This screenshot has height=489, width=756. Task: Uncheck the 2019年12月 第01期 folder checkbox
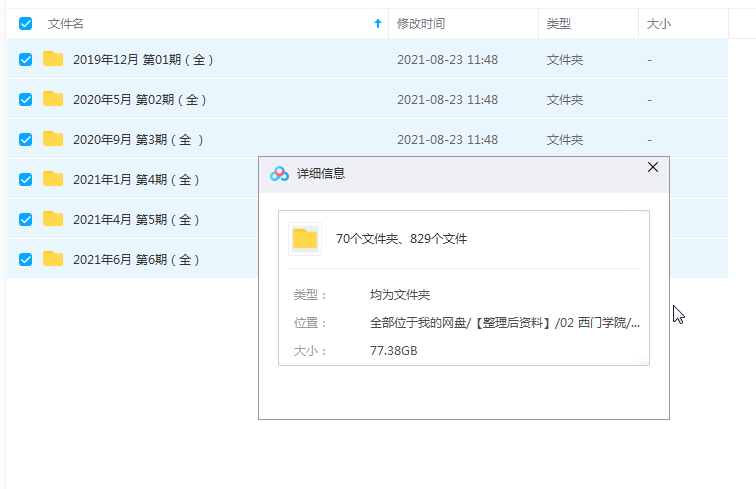pyautogui.click(x=26, y=59)
